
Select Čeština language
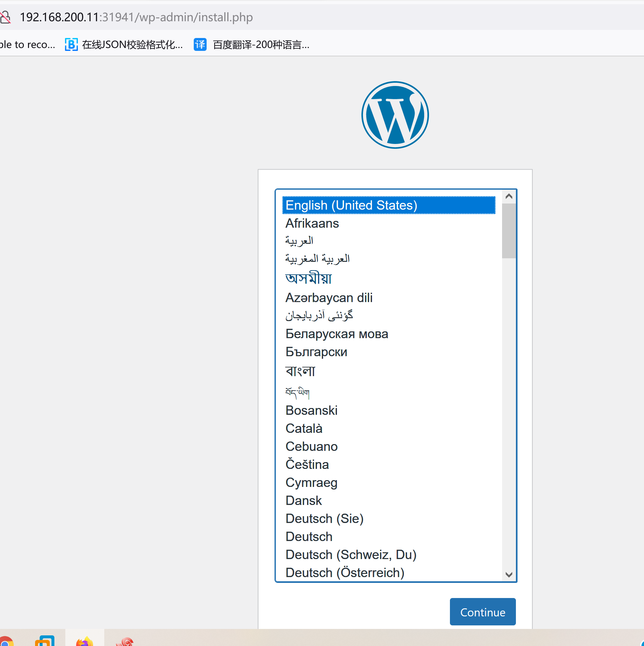(389, 464)
